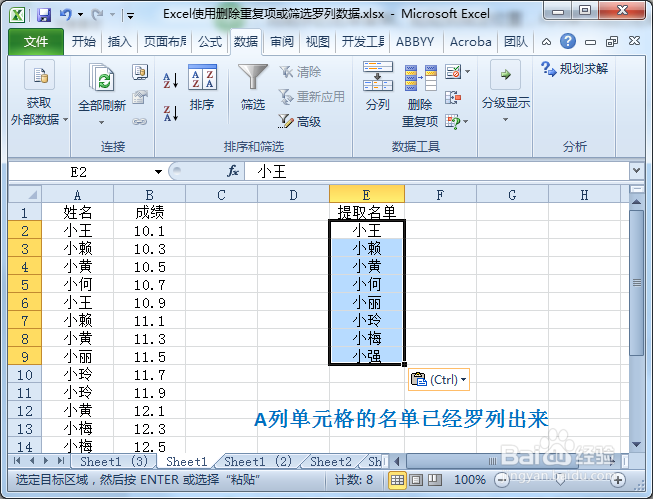This screenshot has width=653, height=499.
Task: Customize Quick Access Toolbar dropdown
Action: click(x=130, y=16)
